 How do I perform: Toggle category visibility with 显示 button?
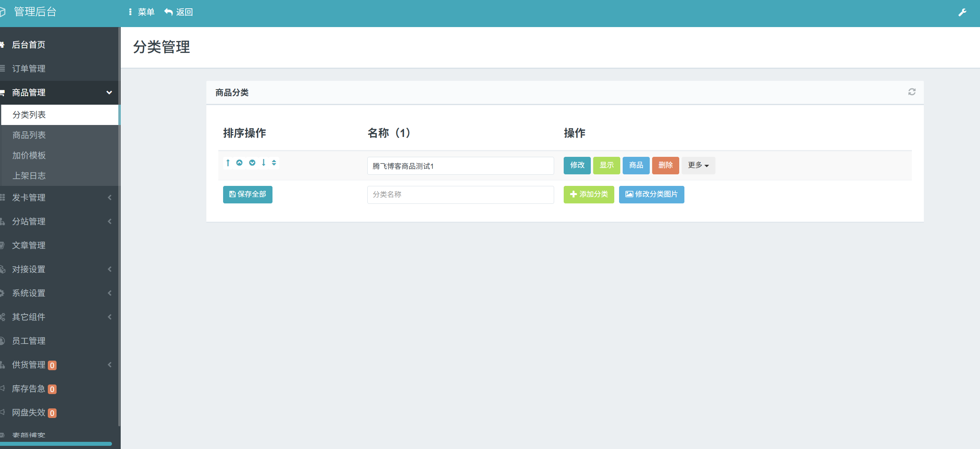point(606,165)
